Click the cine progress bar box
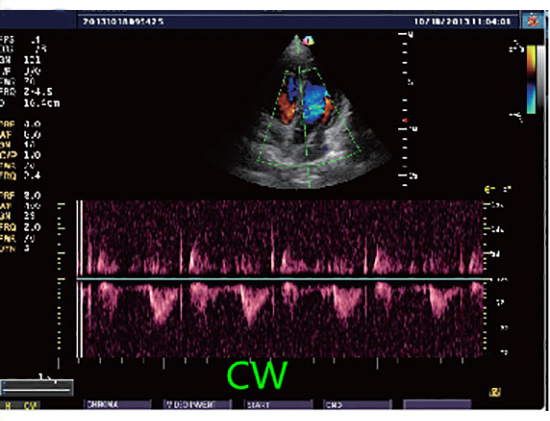This screenshot has height=421, width=550. (x=37, y=387)
